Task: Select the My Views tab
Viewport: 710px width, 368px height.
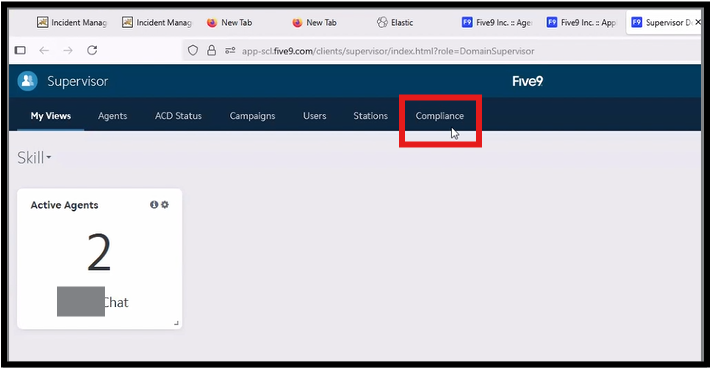Action: click(x=51, y=116)
